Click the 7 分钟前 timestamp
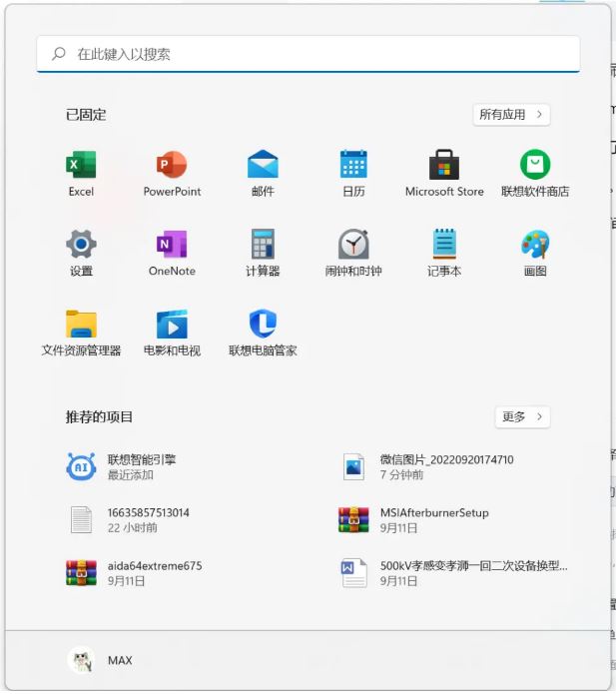 click(x=401, y=475)
